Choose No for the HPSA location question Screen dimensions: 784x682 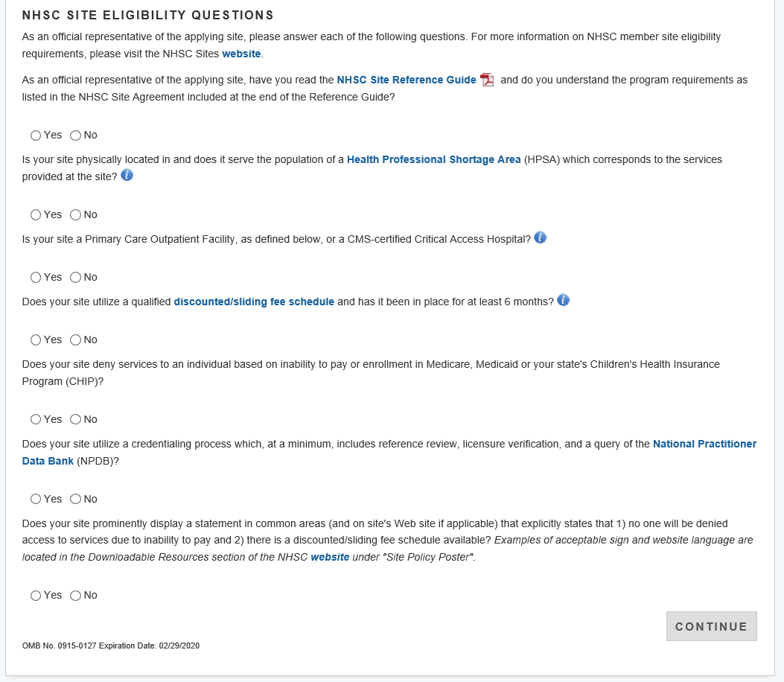coord(75,215)
